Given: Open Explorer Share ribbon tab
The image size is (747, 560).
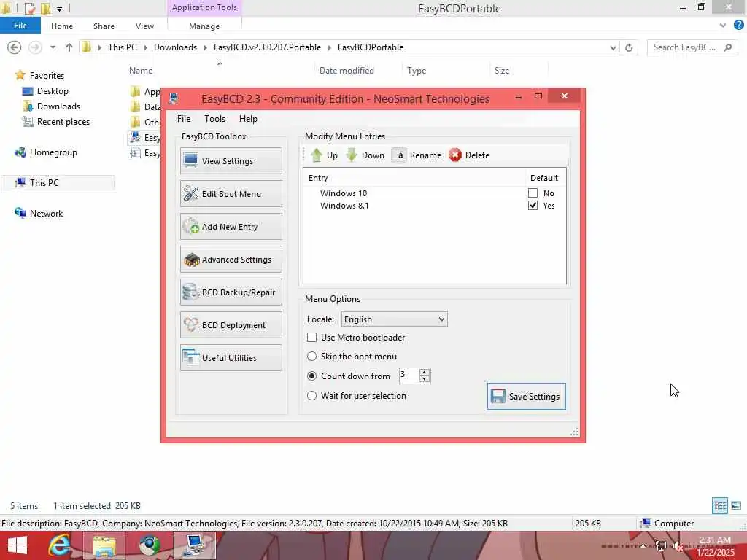Looking at the screenshot, I should (104, 26).
